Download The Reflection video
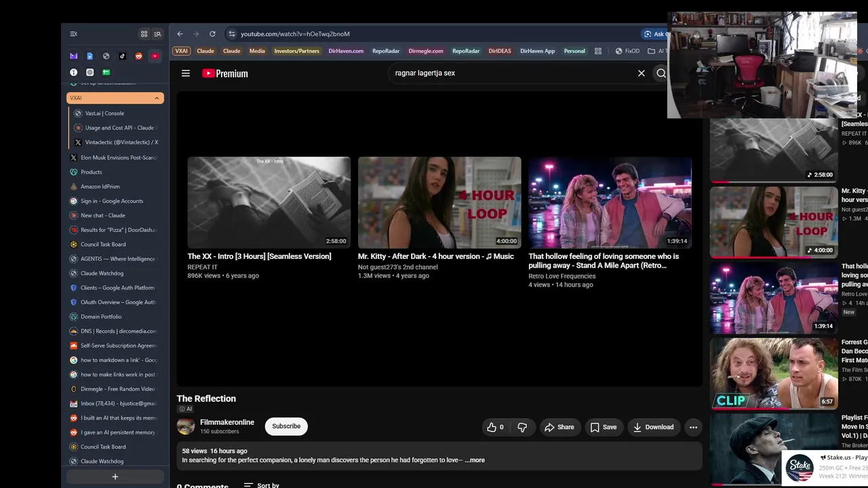The height and width of the screenshot is (488, 868). click(x=654, y=427)
